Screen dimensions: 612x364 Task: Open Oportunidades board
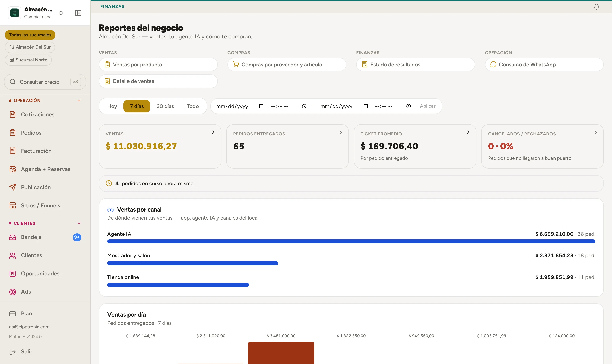pos(45,273)
